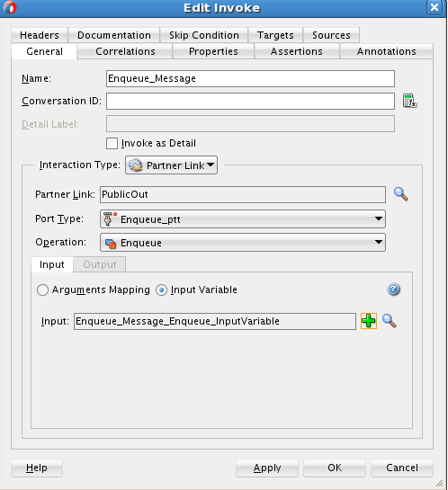Cancel the Edit Invoke dialog
Viewport: 448px width, 490px height.
coord(402,468)
